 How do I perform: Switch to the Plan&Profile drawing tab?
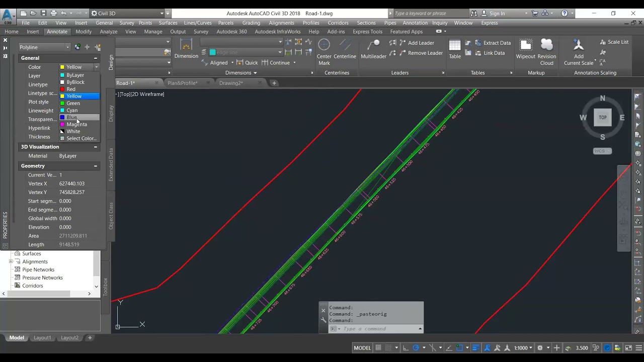click(x=183, y=83)
